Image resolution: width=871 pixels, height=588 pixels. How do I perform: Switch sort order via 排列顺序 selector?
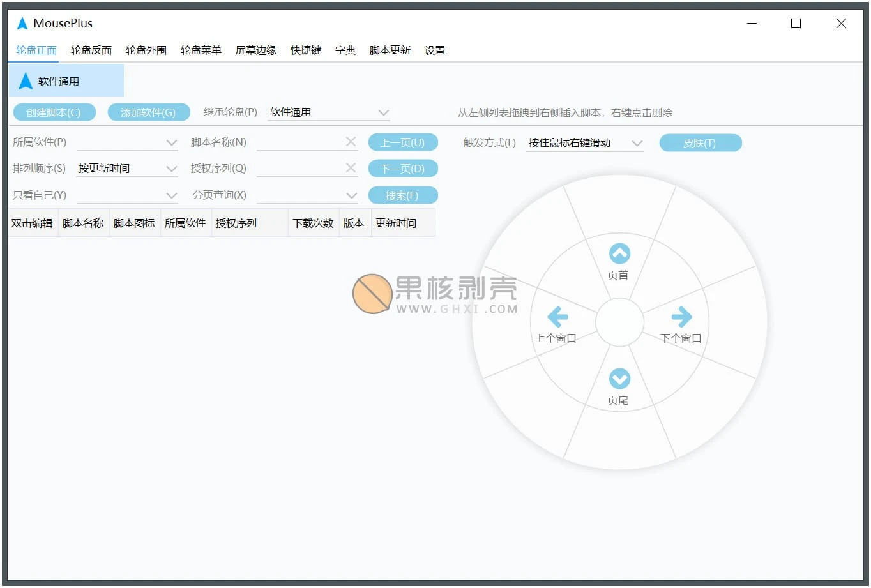pos(127,168)
